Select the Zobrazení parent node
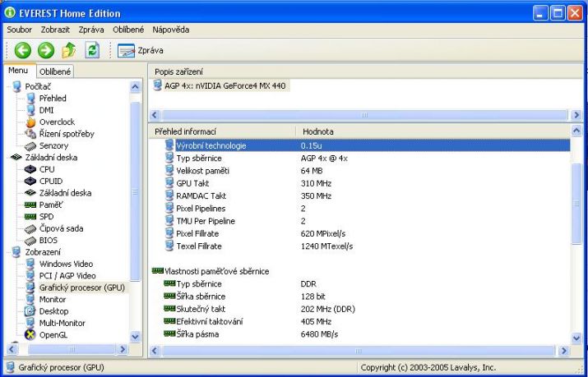This screenshot has height=377, width=588. (x=43, y=252)
